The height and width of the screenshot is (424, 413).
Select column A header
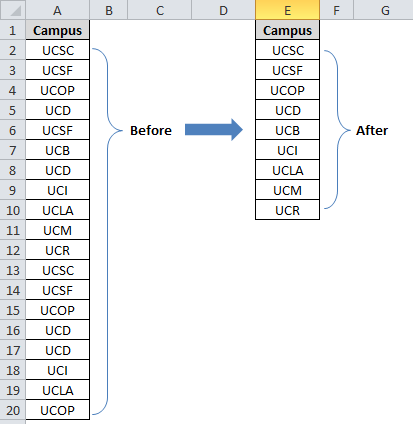click(x=58, y=10)
